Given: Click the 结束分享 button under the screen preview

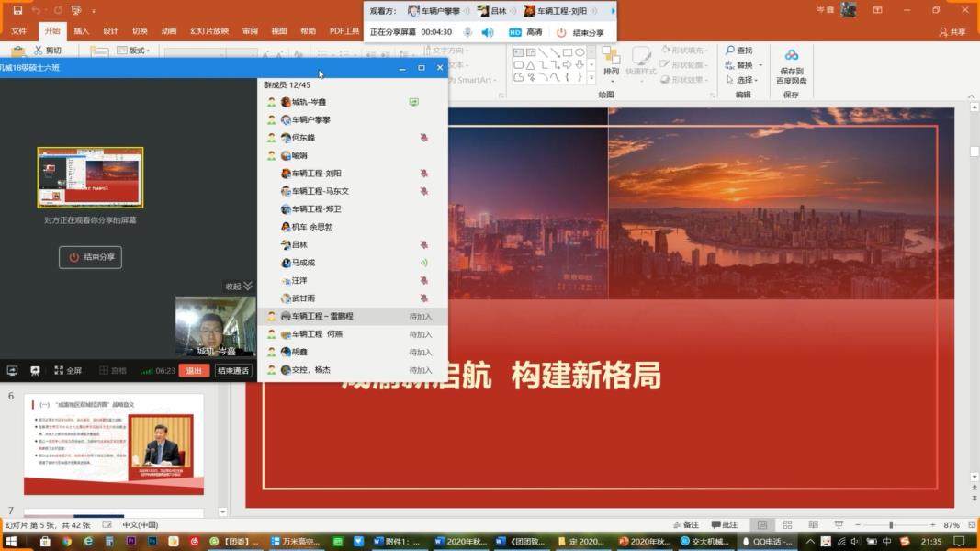Looking at the screenshot, I should tap(91, 257).
